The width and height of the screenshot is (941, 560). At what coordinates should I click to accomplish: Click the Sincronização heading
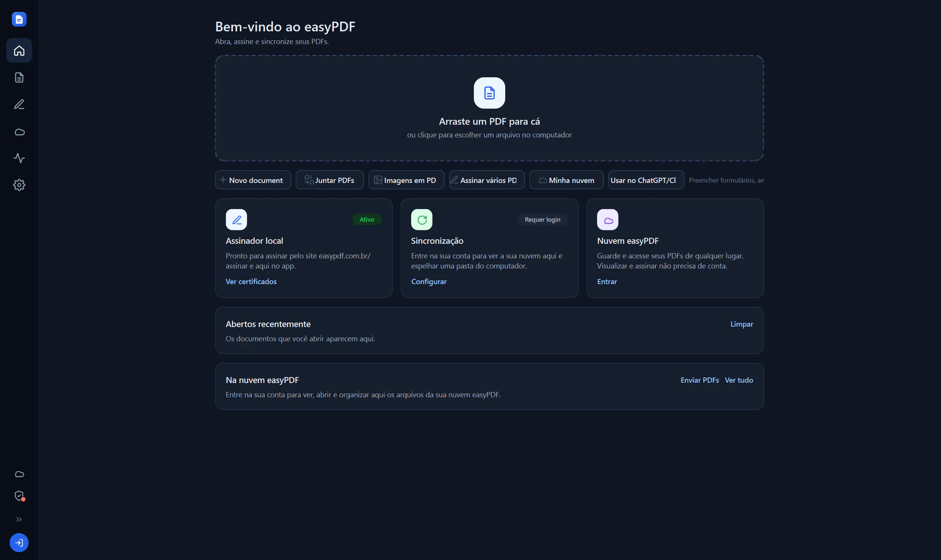437,241
